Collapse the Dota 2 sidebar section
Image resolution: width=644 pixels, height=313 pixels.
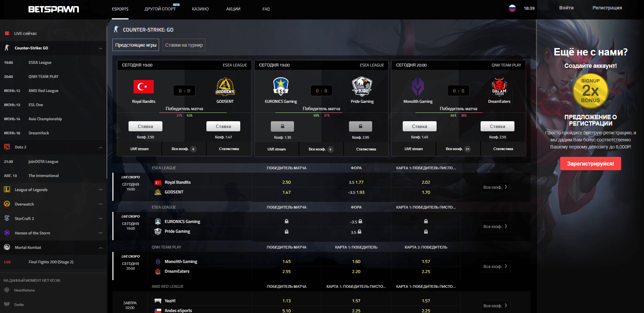100,147
